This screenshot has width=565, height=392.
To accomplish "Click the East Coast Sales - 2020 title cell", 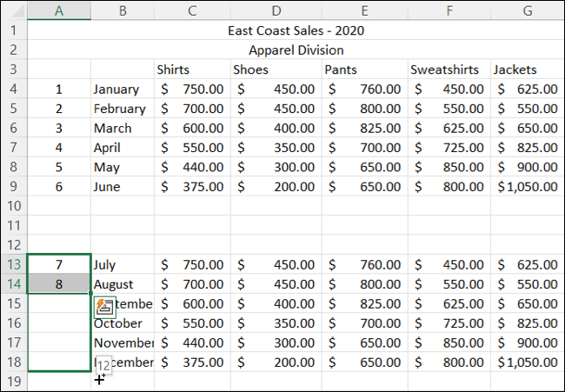I will pos(296,30).
